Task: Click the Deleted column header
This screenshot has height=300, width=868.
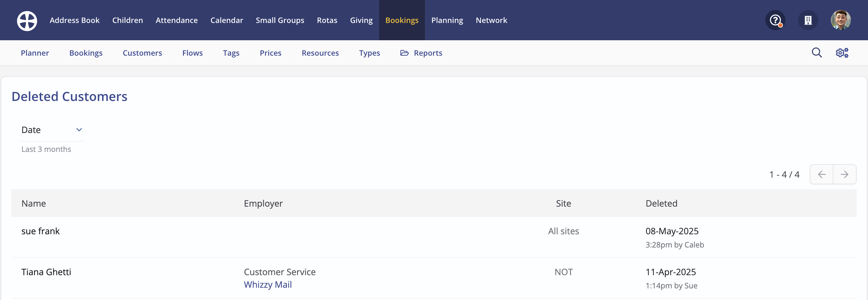Action: point(661,203)
